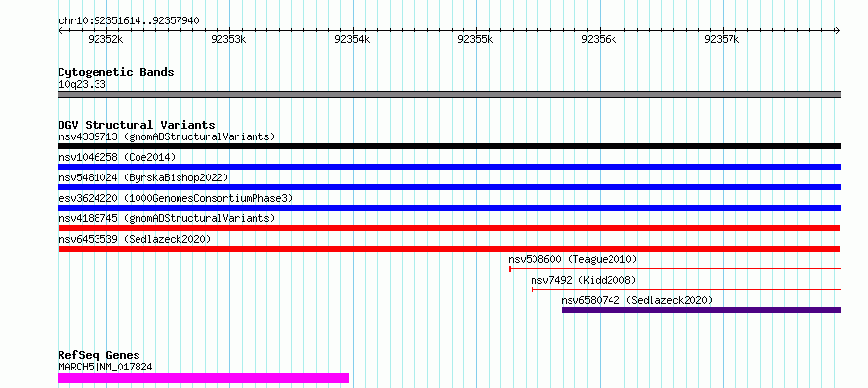Click the red nsv6453539 Sedlazeck2020 bar
Viewport: 868px width, 388px height.
point(449,249)
